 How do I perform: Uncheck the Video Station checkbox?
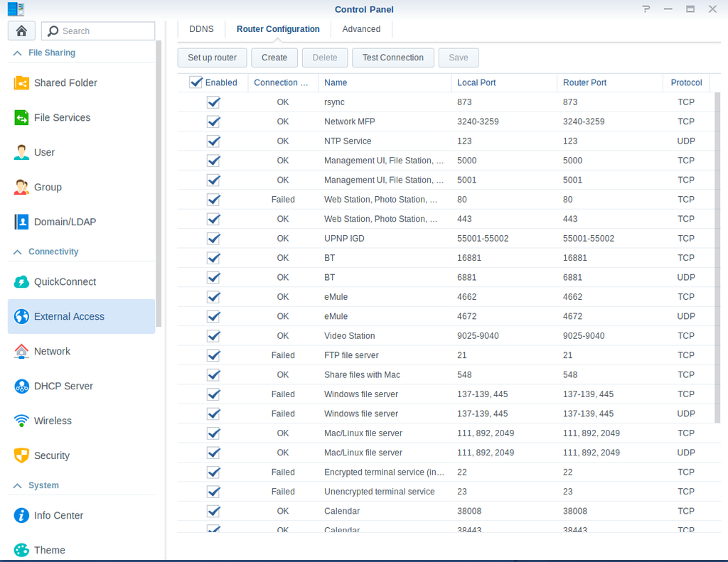click(x=213, y=336)
